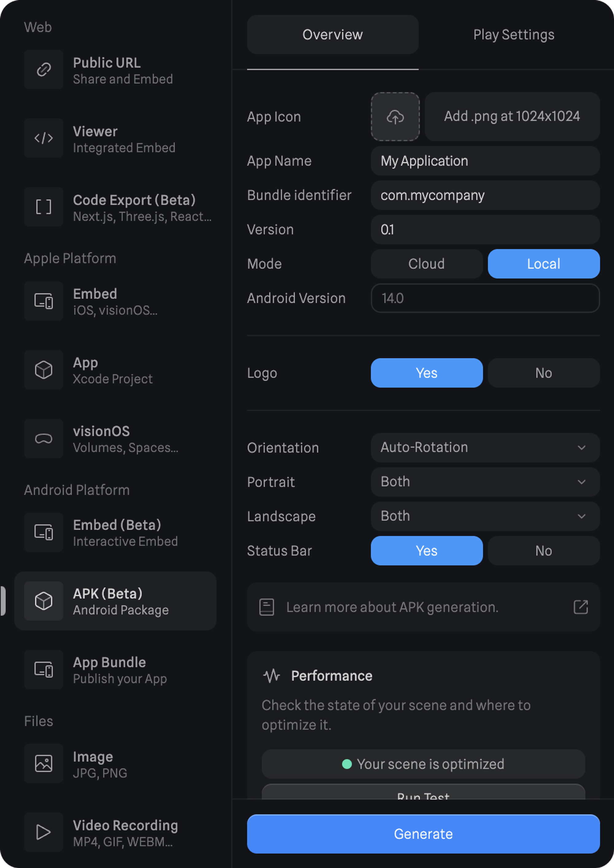The image size is (614, 868).
Task: Open external link icon for APK docs
Action: tap(580, 607)
